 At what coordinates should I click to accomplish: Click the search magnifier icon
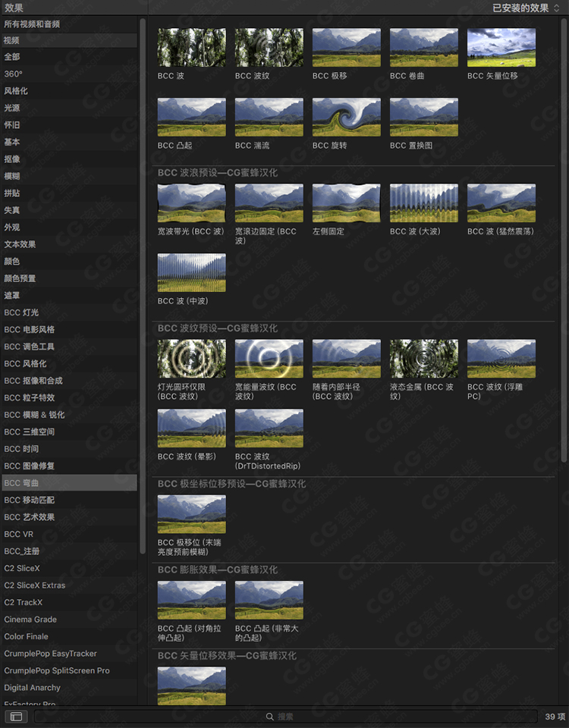click(x=269, y=717)
